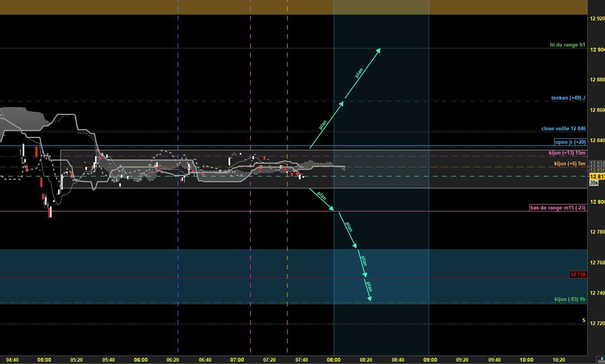The image size is (605, 364).
Task: Click 12 780 on the price axis
Action: click(597, 232)
